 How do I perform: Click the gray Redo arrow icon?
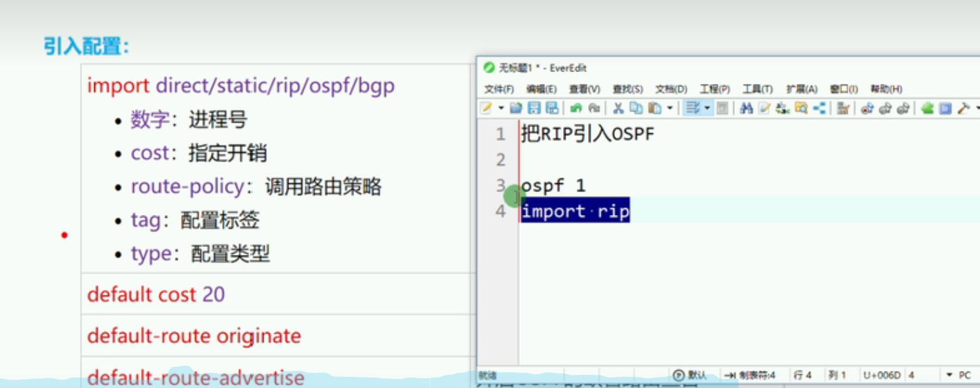(594, 108)
